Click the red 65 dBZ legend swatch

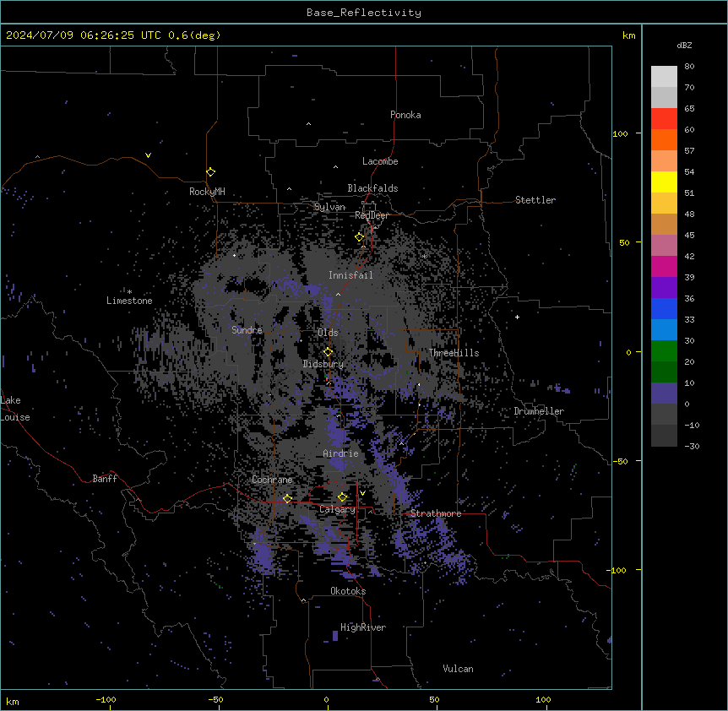(664, 119)
